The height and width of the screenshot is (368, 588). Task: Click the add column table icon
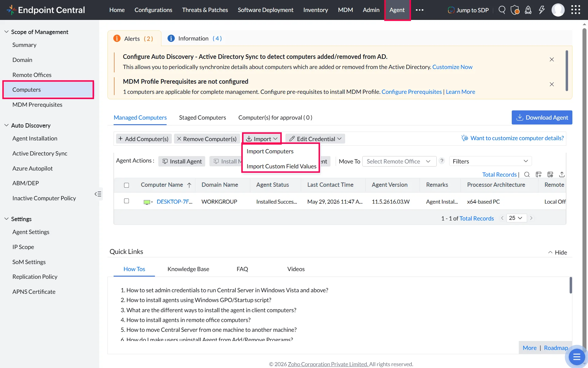[539, 174]
